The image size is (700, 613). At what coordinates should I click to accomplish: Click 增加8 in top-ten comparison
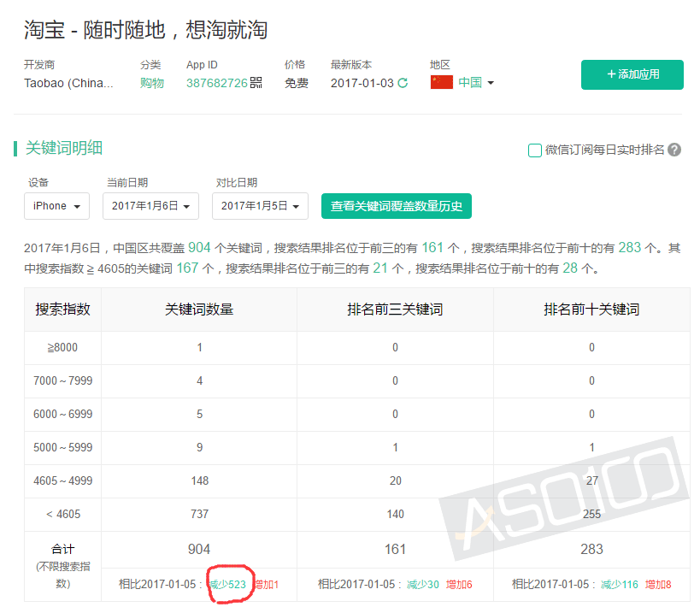[x=658, y=585]
